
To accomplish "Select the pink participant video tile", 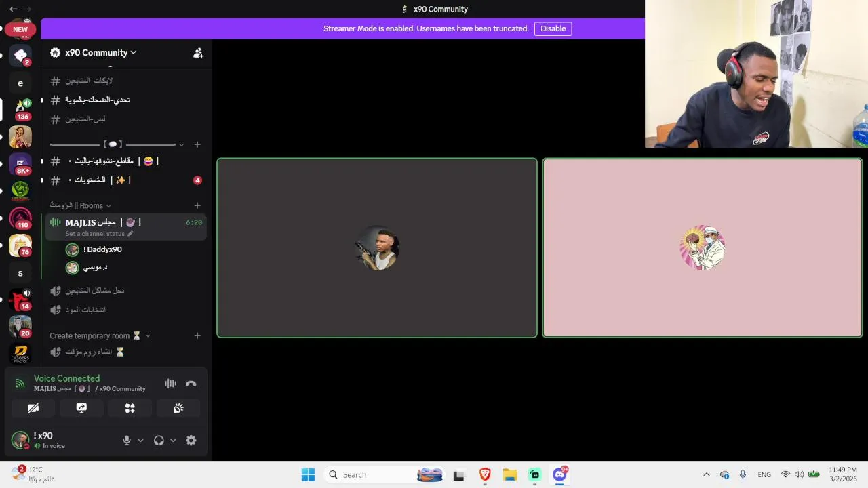I will [703, 248].
